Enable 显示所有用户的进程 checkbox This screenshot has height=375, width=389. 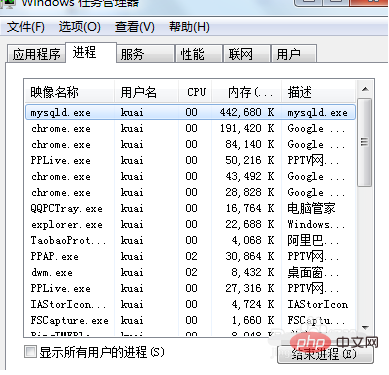click(x=30, y=352)
